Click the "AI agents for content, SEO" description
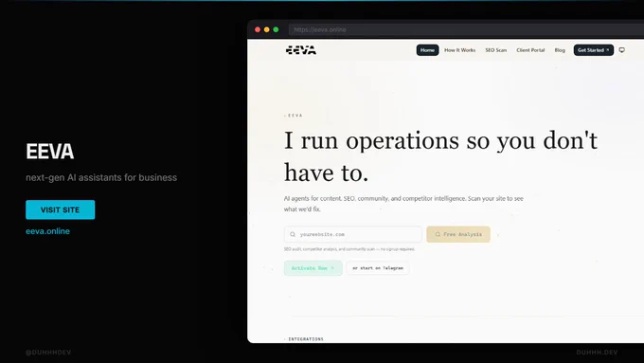644x363 pixels. tap(403, 204)
